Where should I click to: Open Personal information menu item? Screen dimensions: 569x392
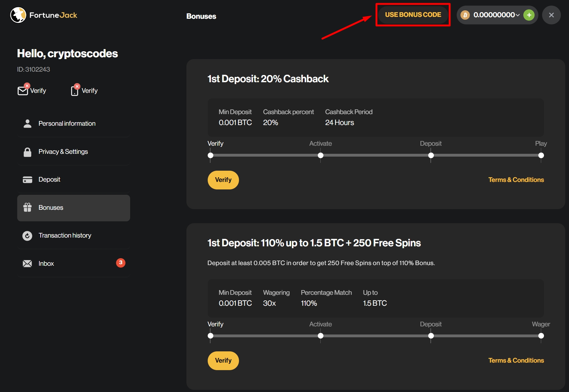click(74, 123)
